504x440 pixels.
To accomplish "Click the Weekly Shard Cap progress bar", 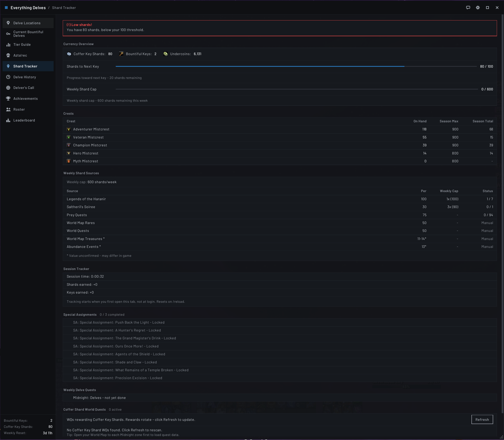I will (297, 89).
